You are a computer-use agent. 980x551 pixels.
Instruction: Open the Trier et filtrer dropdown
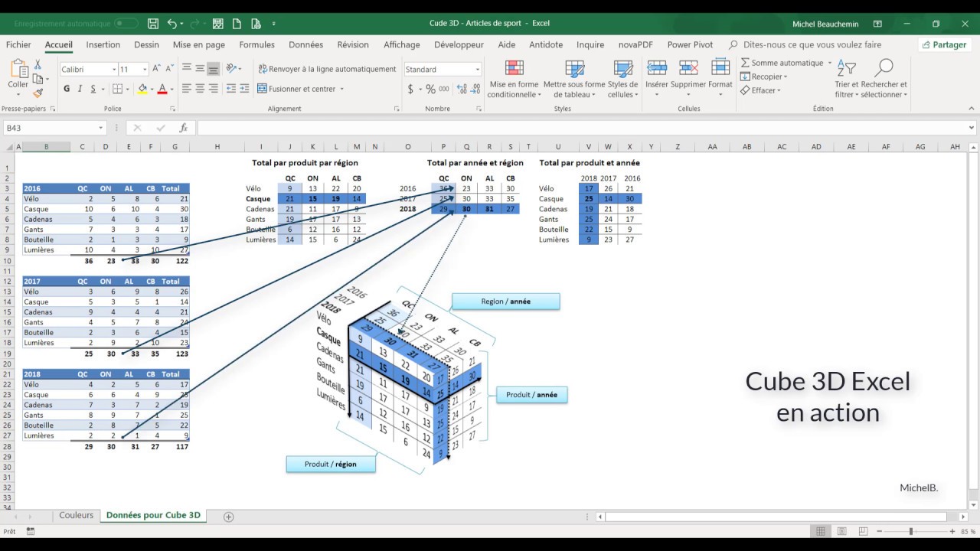pyautogui.click(x=847, y=80)
